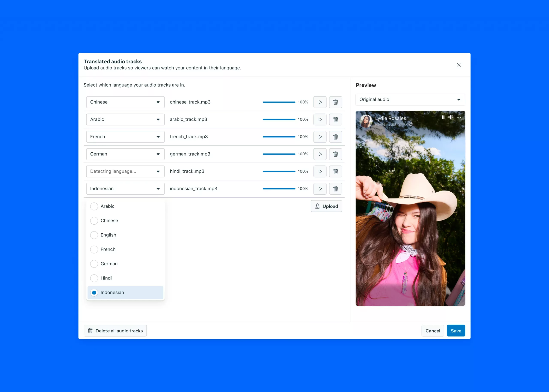The image size is (549, 392).
Task: Open the Chinese language dropdown
Action: tap(125, 102)
